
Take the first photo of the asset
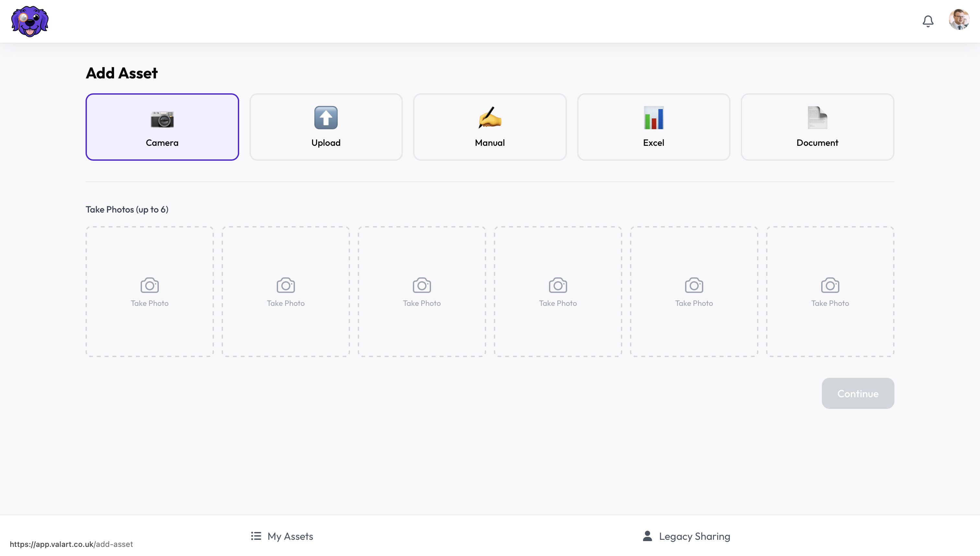click(x=149, y=291)
